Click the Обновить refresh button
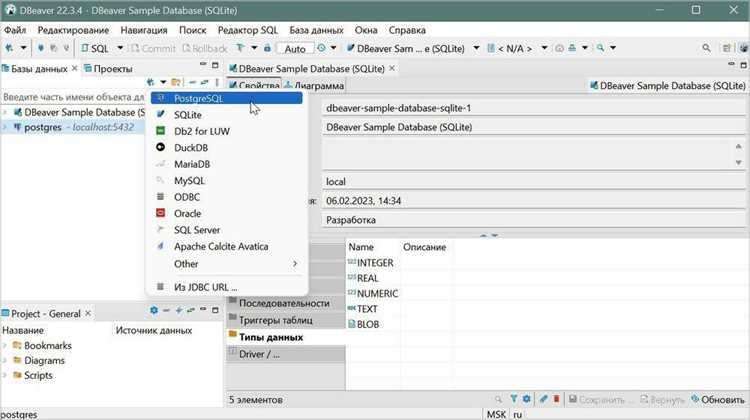 [718, 399]
